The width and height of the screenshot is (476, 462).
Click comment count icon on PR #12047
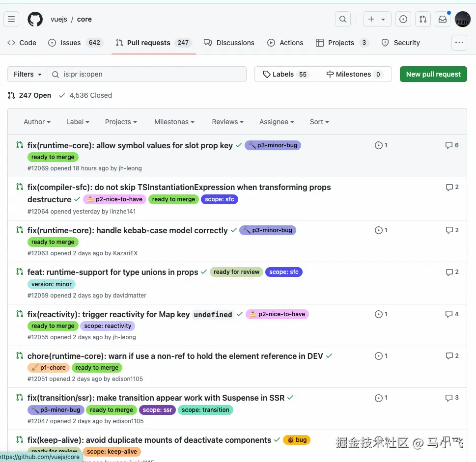pyautogui.click(x=452, y=398)
